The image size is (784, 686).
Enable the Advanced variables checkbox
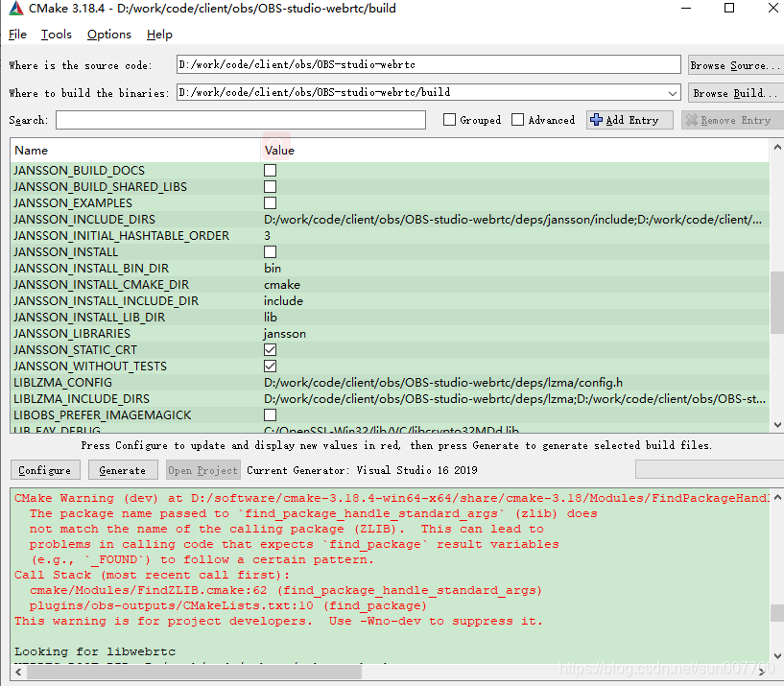coord(514,120)
